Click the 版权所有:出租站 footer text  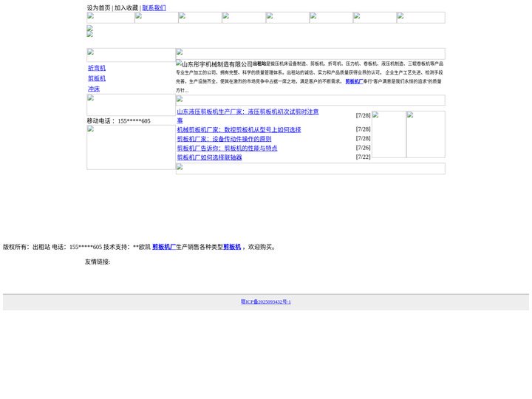[27, 247]
